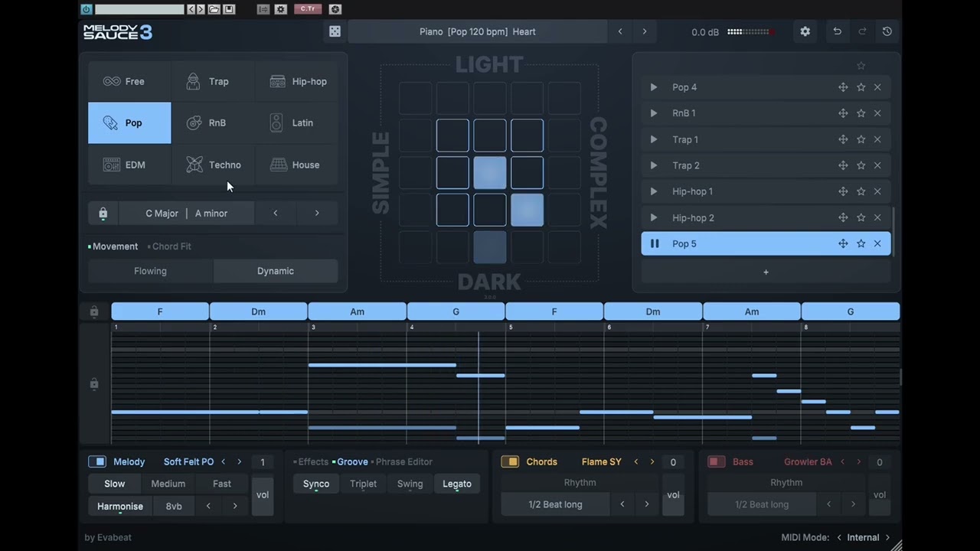The width and height of the screenshot is (980, 551).
Task: Set melody speed to Fast
Action: click(222, 484)
